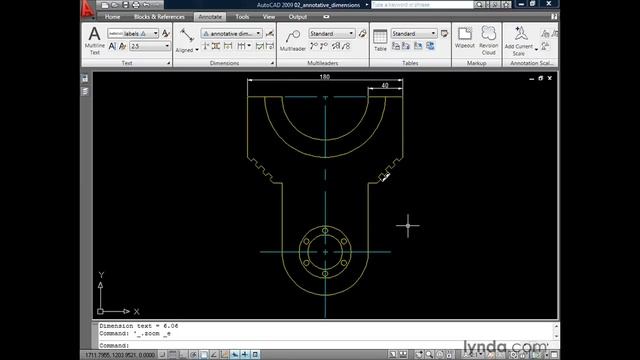The height and width of the screenshot is (360, 640).
Task: Click the link cell data icon in Tables panel
Action: tap(396, 46)
